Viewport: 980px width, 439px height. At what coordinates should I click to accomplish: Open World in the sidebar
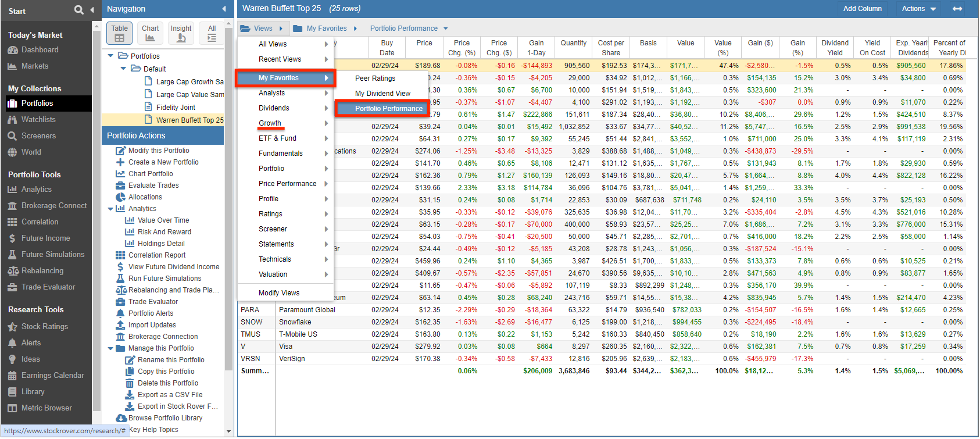tap(31, 152)
